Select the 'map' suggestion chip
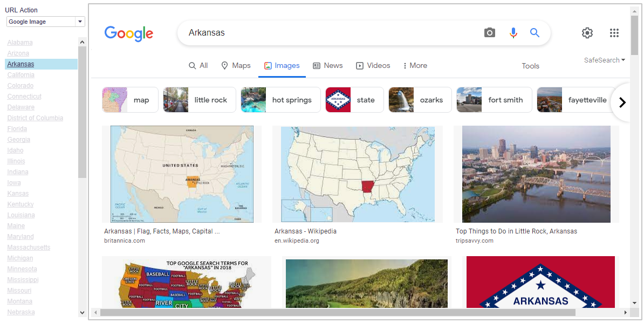Viewport: 644px width, 323px height. coord(130,100)
